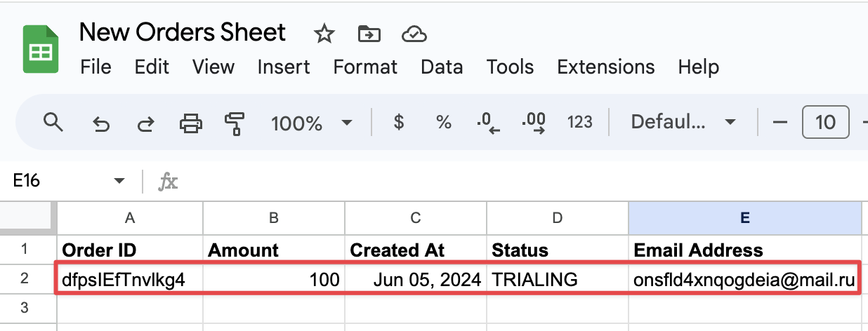Click the font size field showing 10
The image size is (868, 331).
click(x=826, y=123)
